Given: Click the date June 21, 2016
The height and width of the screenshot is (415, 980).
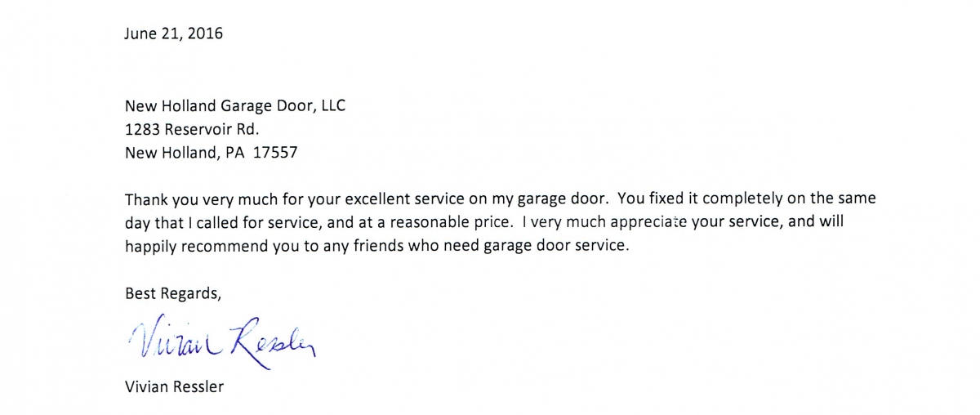Looking at the screenshot, I should click(x=173, y=35).
